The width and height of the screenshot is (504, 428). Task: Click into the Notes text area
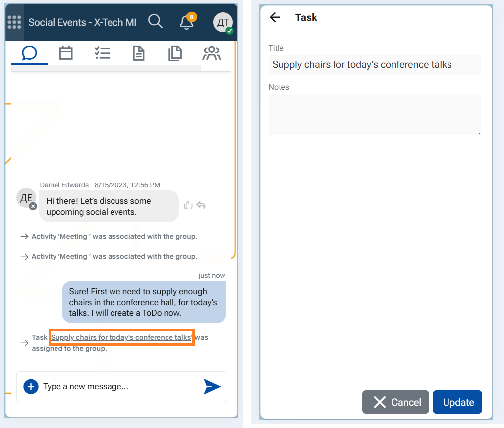tap(375, 114)
